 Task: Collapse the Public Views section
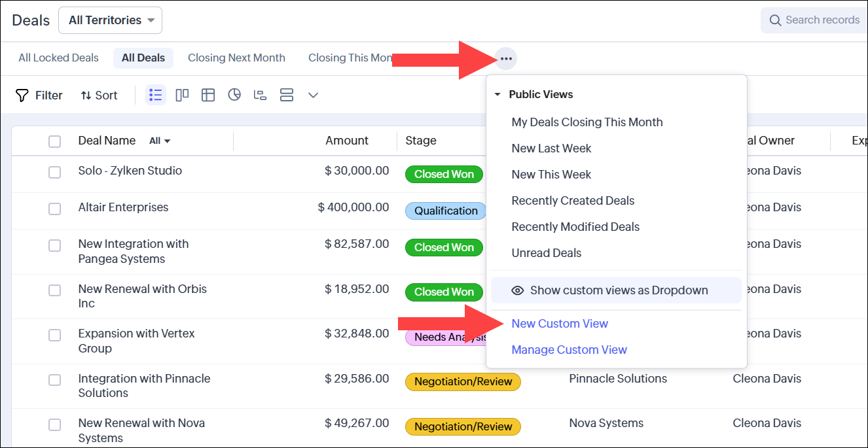497,95
